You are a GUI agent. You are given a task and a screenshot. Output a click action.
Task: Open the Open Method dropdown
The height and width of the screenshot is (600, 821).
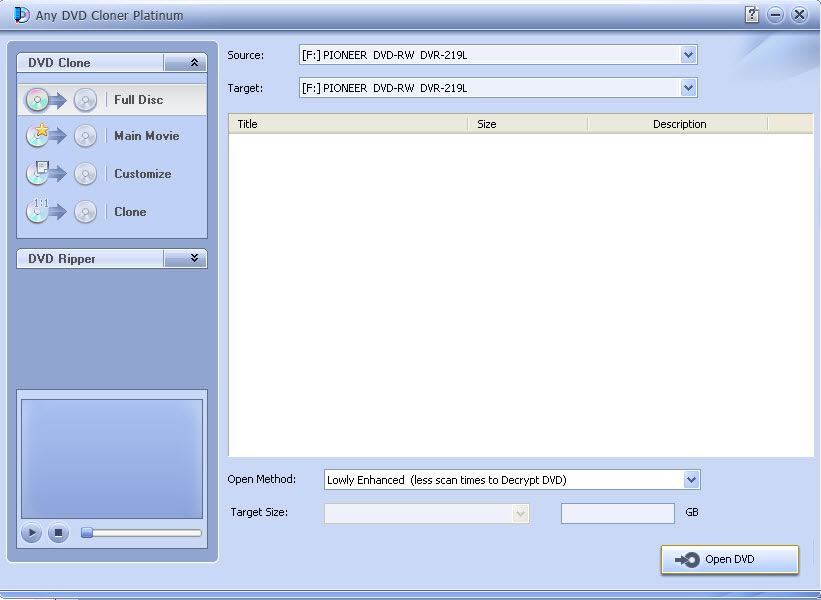[x=691, y=480]
